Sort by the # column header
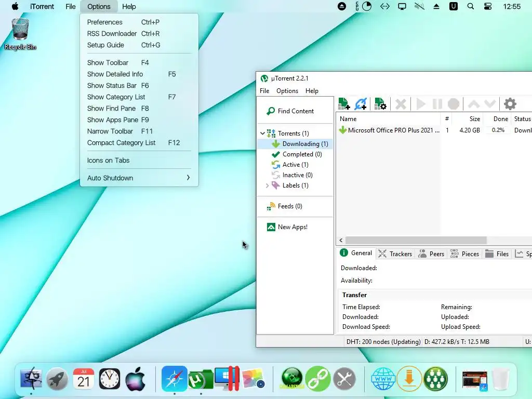Screen dimensions: 532x399 tap(447, 119)
